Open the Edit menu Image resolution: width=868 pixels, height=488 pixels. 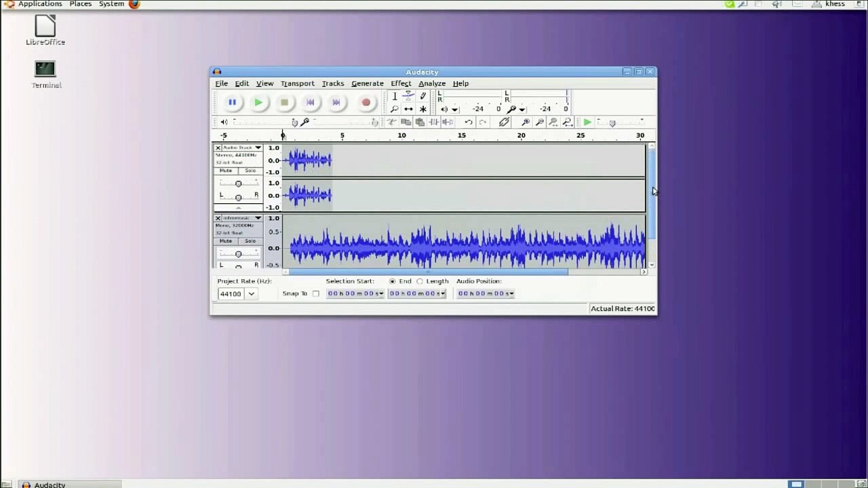tap(242, 83)
